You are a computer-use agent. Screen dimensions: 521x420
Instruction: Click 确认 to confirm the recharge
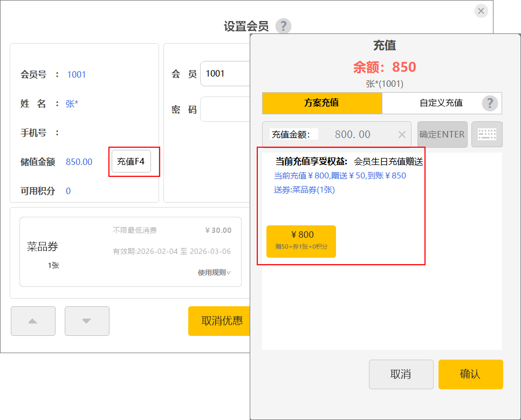[x=470, y=374]
